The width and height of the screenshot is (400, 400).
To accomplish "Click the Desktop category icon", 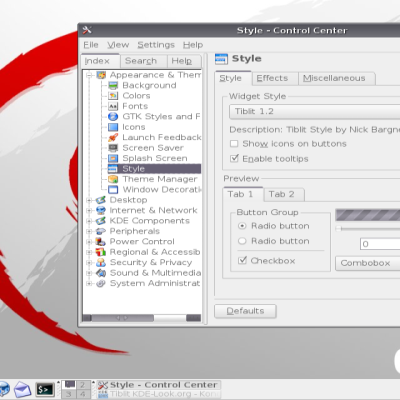I will pyautogui.click(x=101, y=200).
